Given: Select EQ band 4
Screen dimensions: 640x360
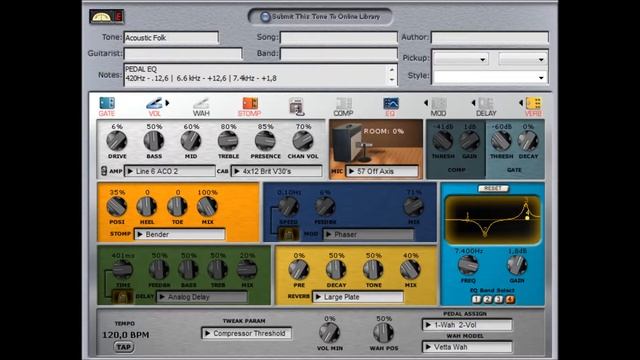Looking at the screenshot, I should click(x=510, y=299).
